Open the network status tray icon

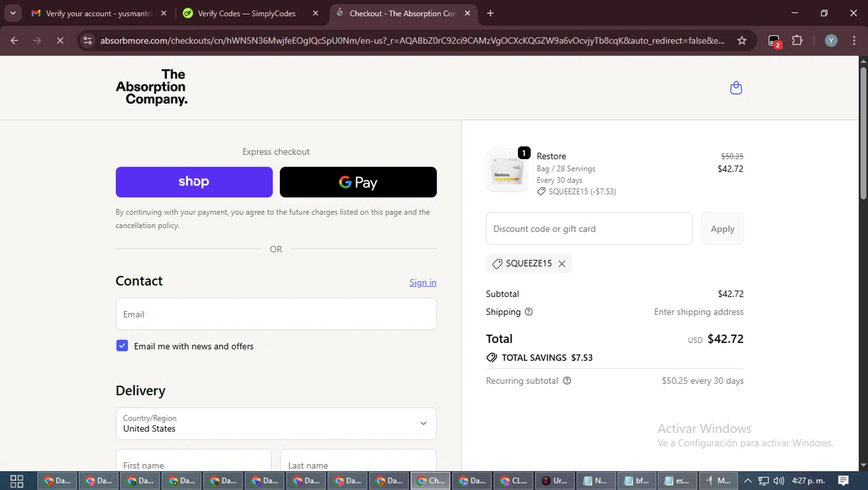coord(764,481)
